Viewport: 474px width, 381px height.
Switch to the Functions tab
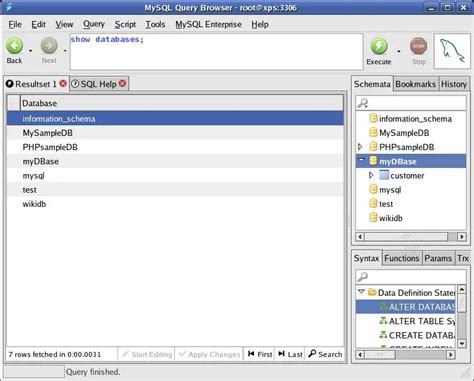(x=402, y=258)
